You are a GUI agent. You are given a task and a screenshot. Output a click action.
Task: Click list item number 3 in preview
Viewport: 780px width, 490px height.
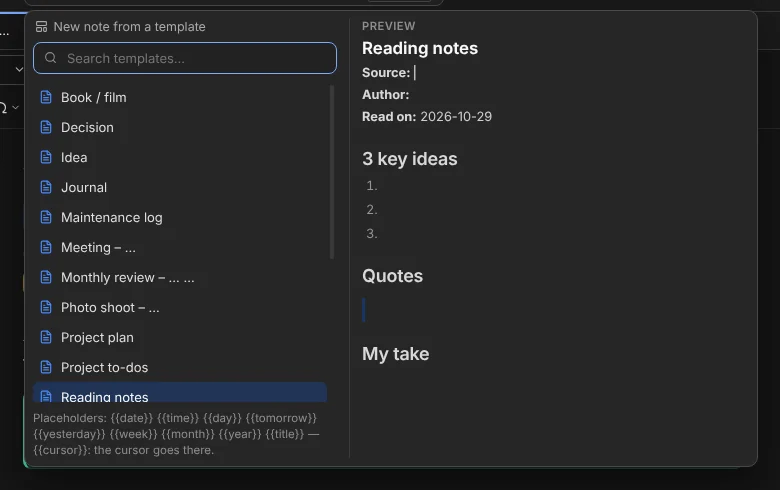[372, 234]
